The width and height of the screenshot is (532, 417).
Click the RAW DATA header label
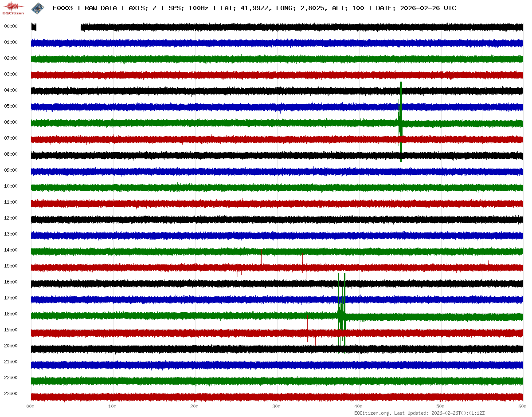click(x=101, y=8)
